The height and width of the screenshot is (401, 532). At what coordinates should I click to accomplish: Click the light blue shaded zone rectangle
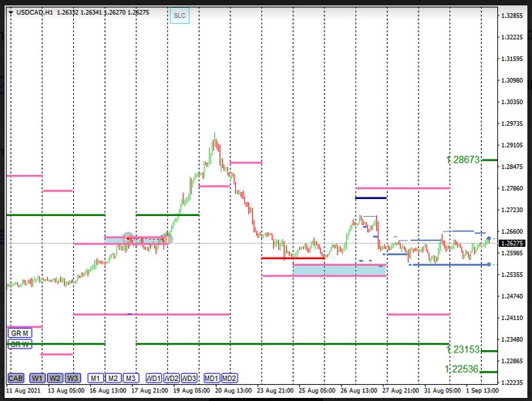tap(339, 270)
